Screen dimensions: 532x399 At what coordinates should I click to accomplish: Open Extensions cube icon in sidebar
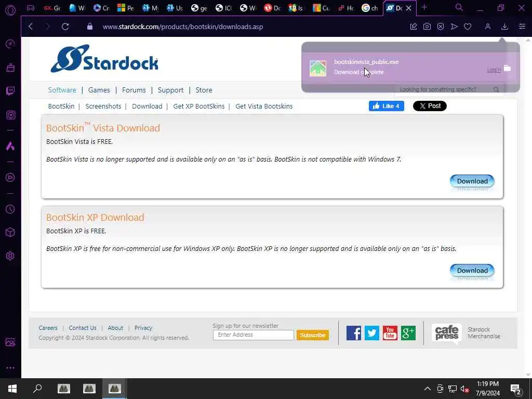(x=10, y=232)
